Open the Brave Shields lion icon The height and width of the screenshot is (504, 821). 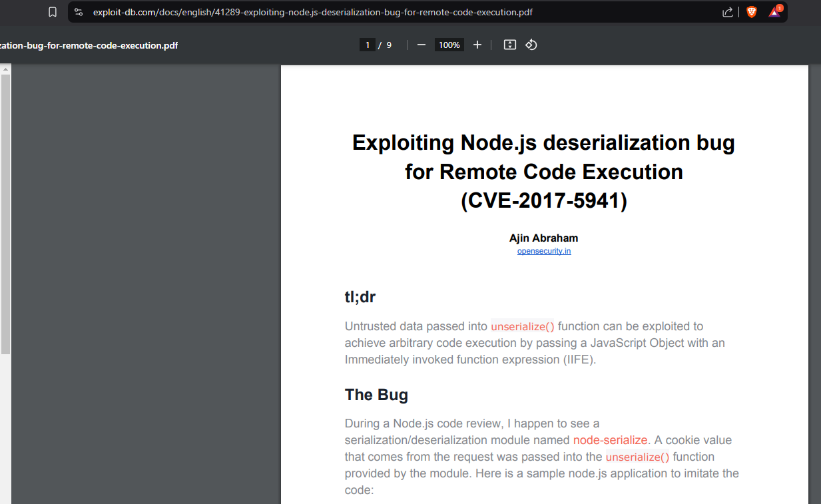pyautogui.click(x=752, y=12)
